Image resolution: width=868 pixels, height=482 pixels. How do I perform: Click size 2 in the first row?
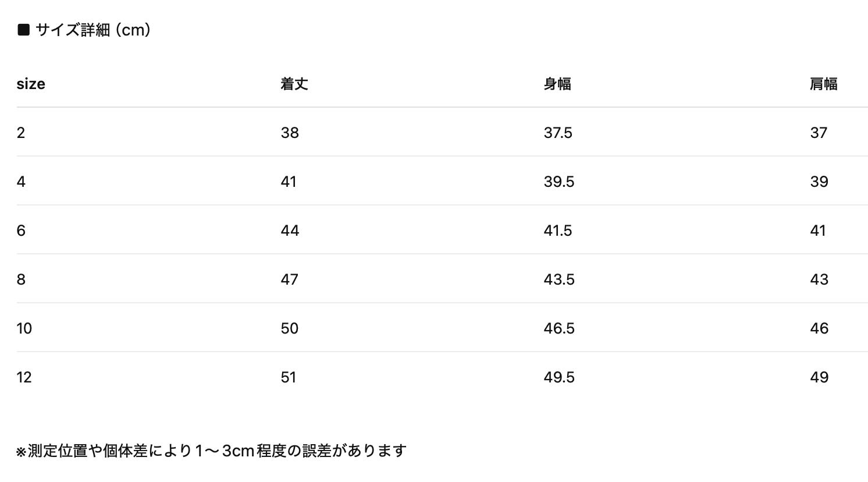point(21,133)
